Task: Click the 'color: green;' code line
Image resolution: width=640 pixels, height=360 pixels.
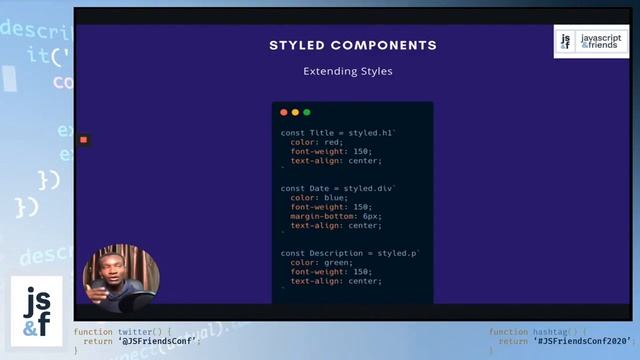Action: 322,262
